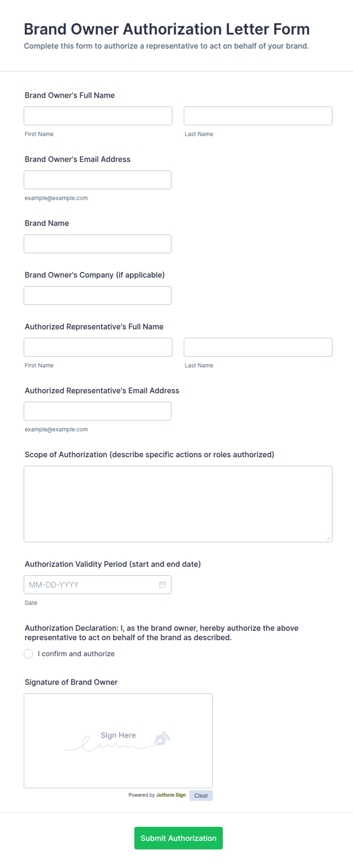Screen dimensions: 353x868
Task: Grab the textarea resize handle corner
Action: 328,538
